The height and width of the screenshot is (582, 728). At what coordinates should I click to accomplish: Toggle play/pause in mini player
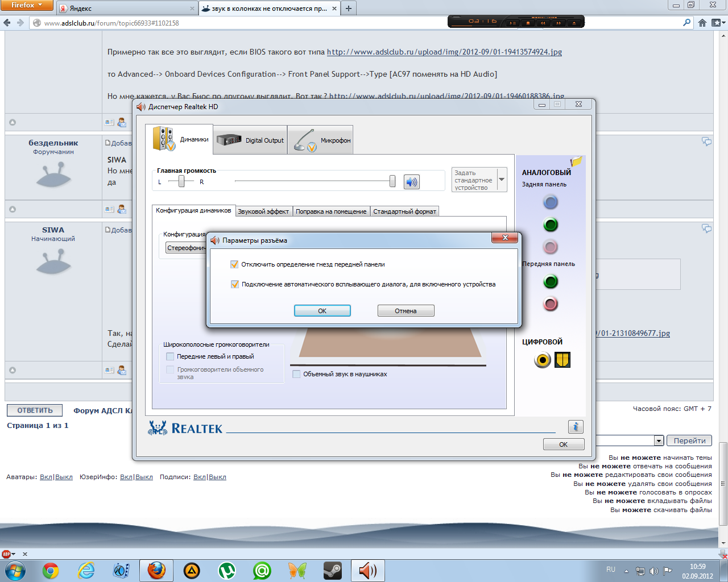[512, 23]
